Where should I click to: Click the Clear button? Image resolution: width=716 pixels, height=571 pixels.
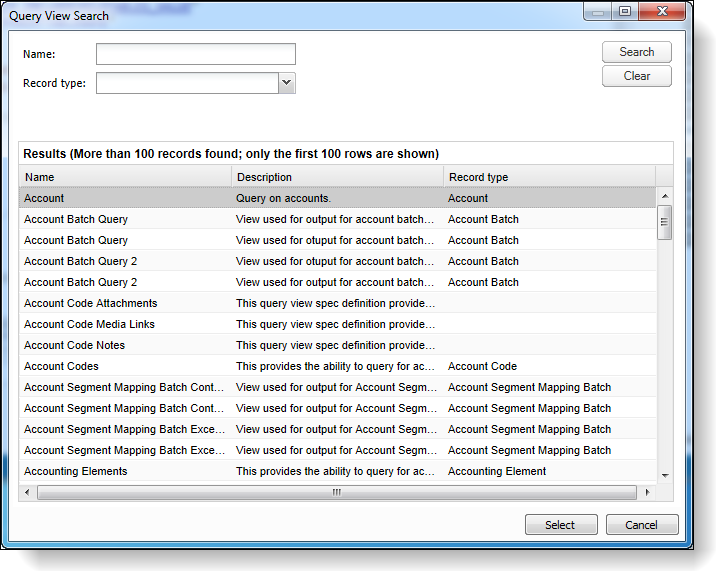(637, 76)
